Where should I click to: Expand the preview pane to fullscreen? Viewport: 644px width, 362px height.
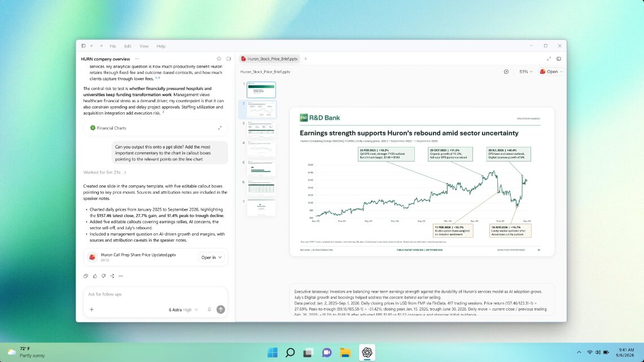[549, 59]
